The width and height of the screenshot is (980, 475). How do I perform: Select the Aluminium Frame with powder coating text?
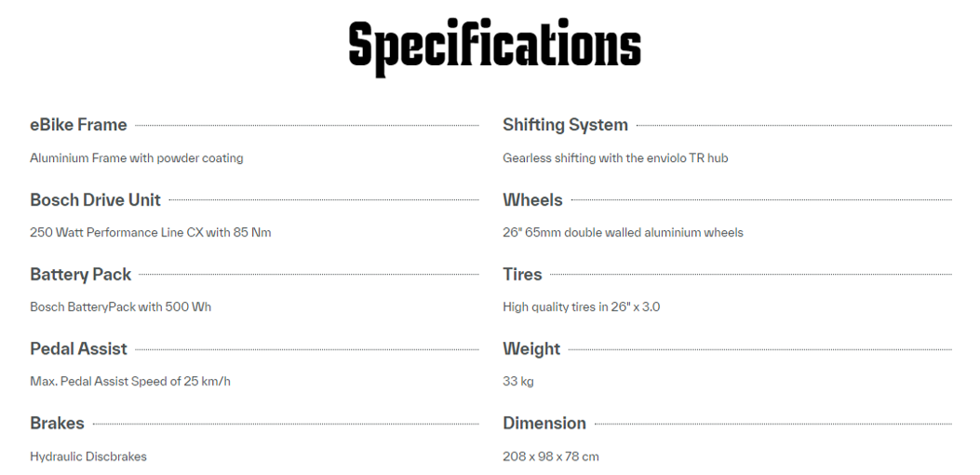click(136, 158)
